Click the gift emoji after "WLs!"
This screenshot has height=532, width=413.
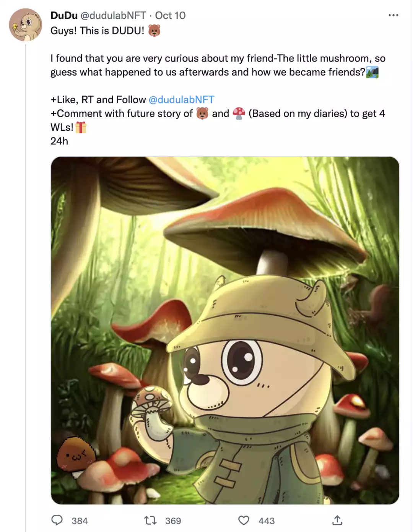[x=81, y=127]
